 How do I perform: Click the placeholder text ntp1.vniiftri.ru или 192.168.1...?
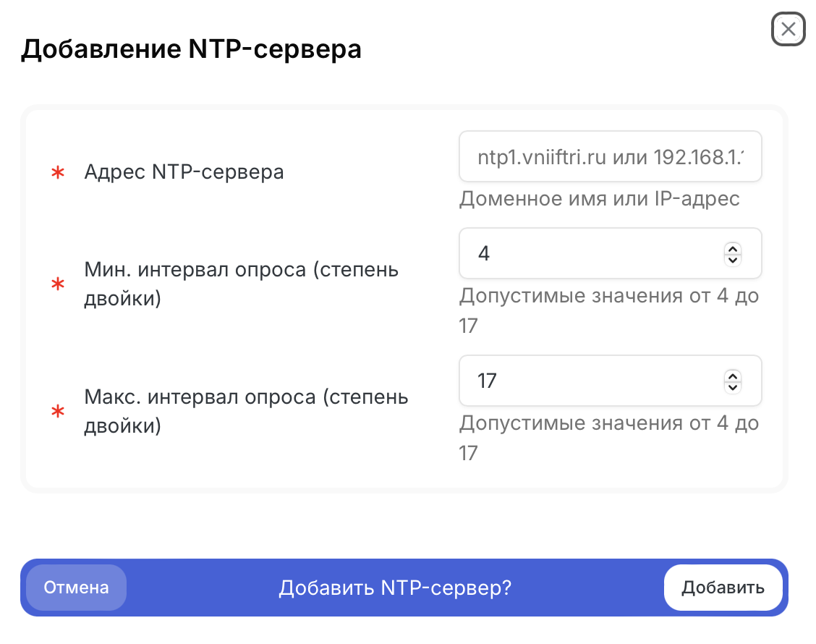pyautogui.click(x=610, y=156)
